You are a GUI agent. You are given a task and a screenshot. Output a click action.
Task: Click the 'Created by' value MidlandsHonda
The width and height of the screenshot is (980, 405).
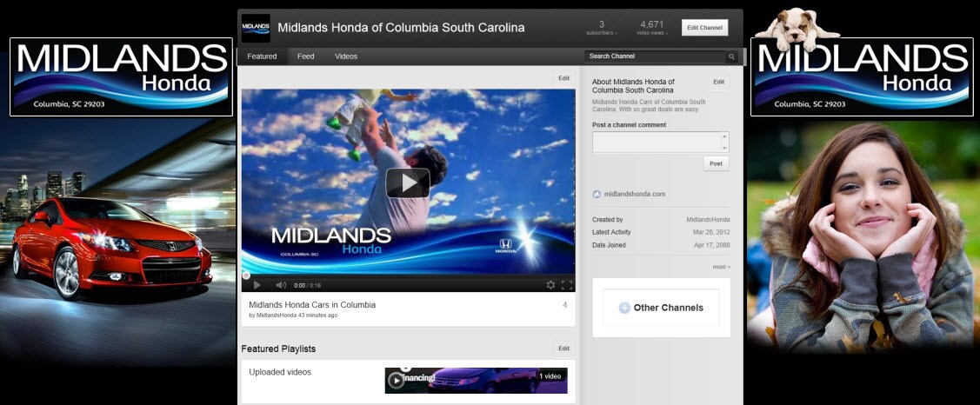[x=708, y=220]
